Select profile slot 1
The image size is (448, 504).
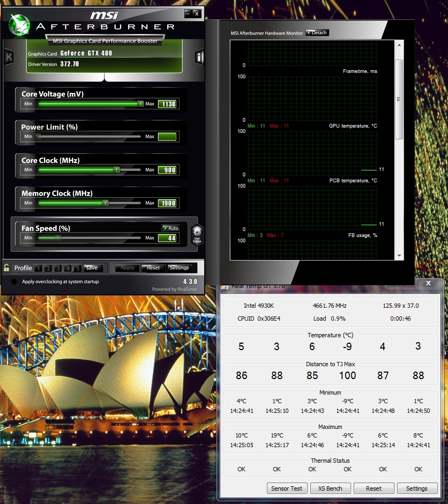point(38,268)
